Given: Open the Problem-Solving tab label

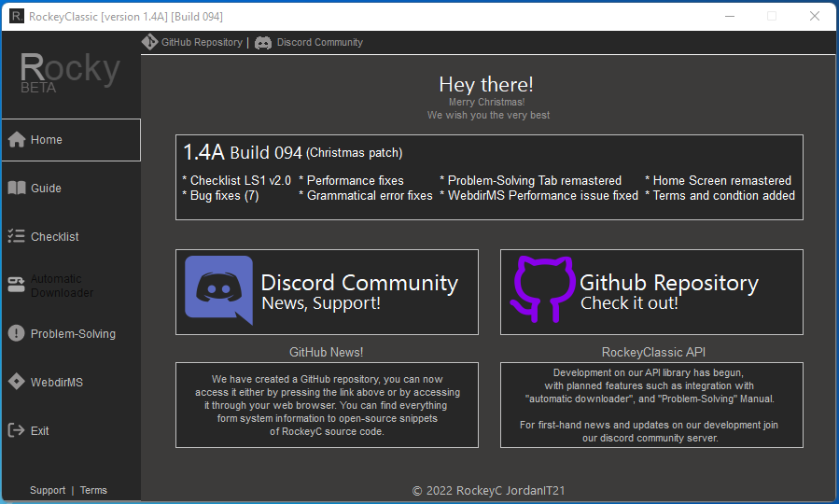Looking at the screenshot, I should pos(73,334).
